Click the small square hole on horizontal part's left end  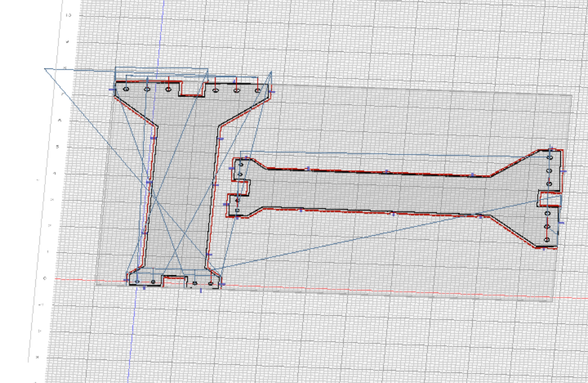click(237, 210)
